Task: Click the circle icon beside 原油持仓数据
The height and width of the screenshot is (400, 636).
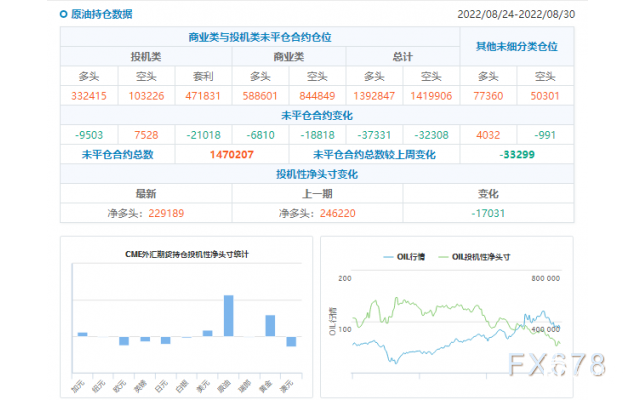Action: 64,14
